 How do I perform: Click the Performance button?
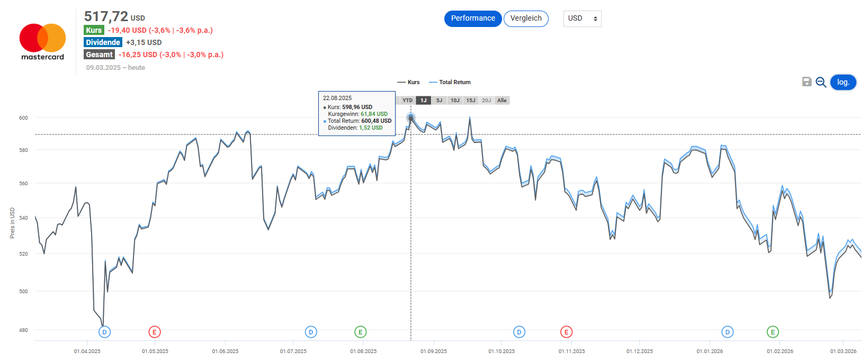(473, 19)
